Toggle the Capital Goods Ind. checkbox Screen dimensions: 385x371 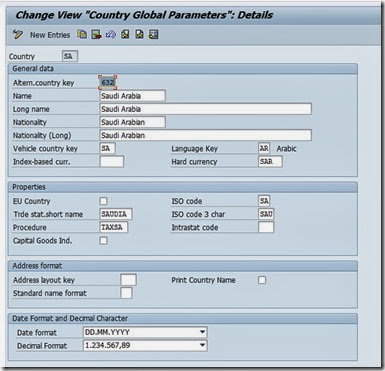pyautogui.click(x=104, y=241)
